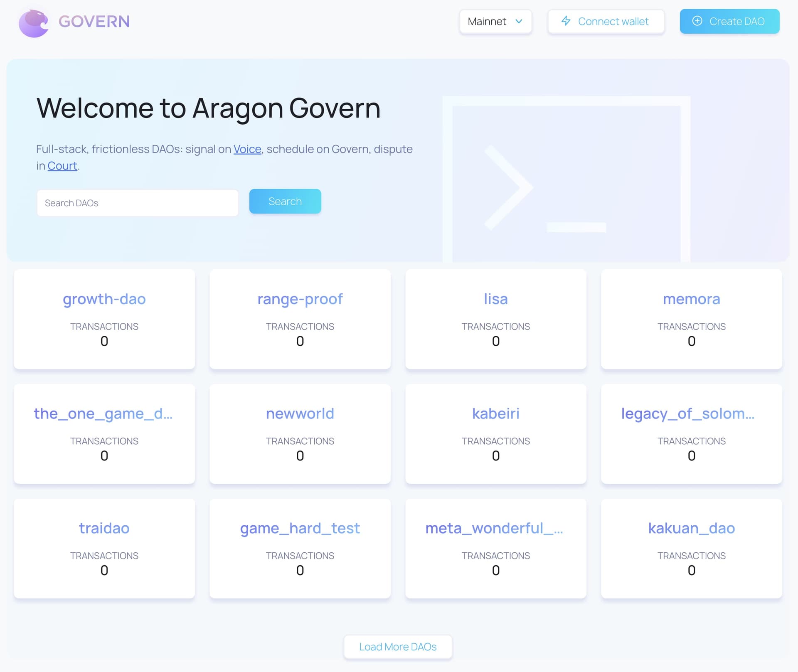
Task: Click the newworld DAO name
Action: [x=300, y=414]
